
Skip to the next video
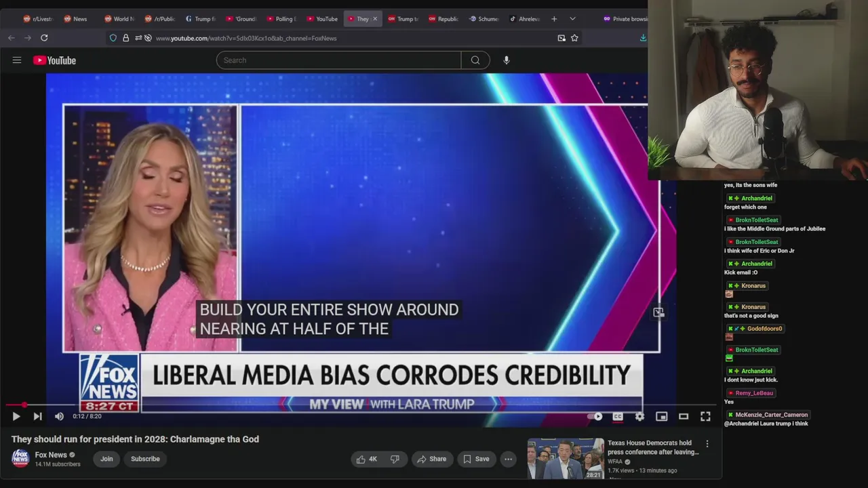[x=37, y=416]
